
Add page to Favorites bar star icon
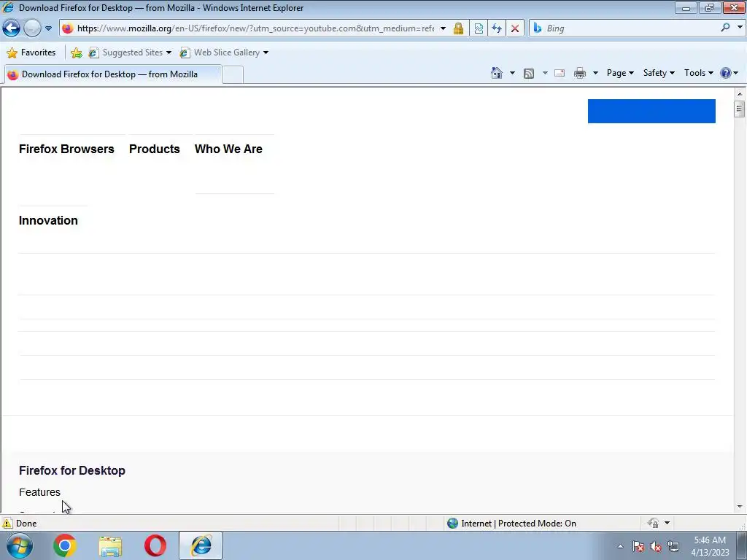(x=76, y=52)
